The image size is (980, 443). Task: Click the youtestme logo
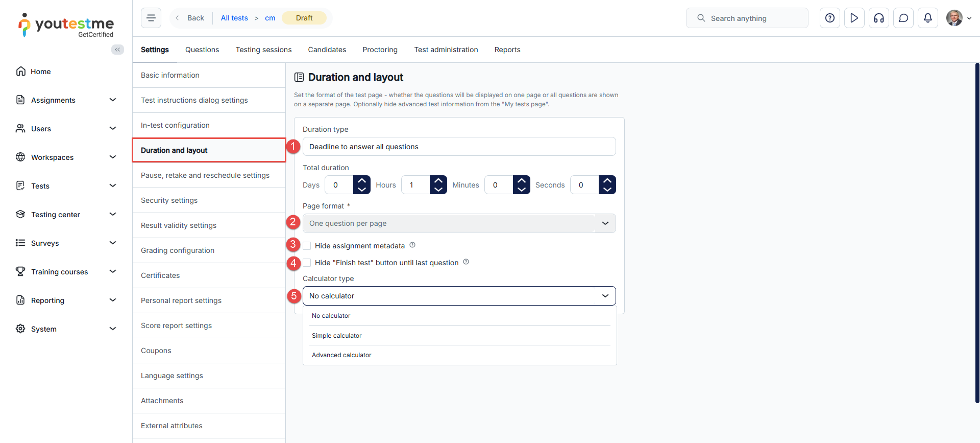tap(66, 25)
